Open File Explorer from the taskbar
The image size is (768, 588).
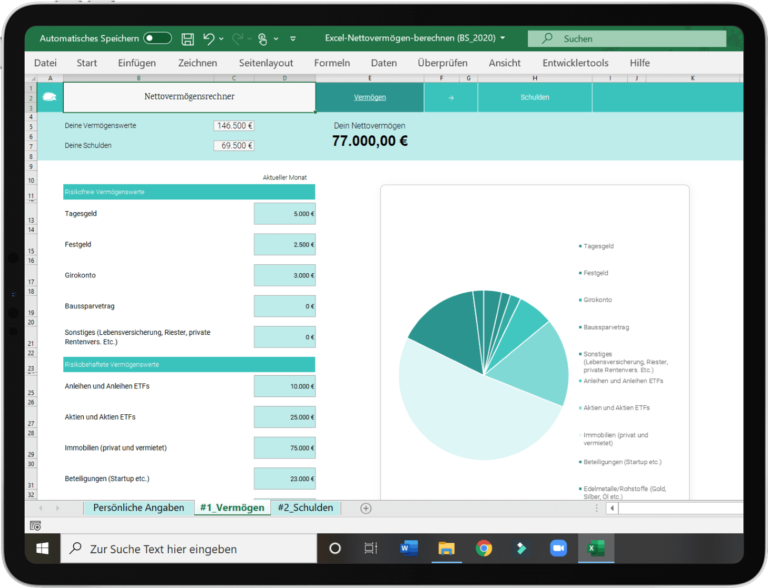446,548
